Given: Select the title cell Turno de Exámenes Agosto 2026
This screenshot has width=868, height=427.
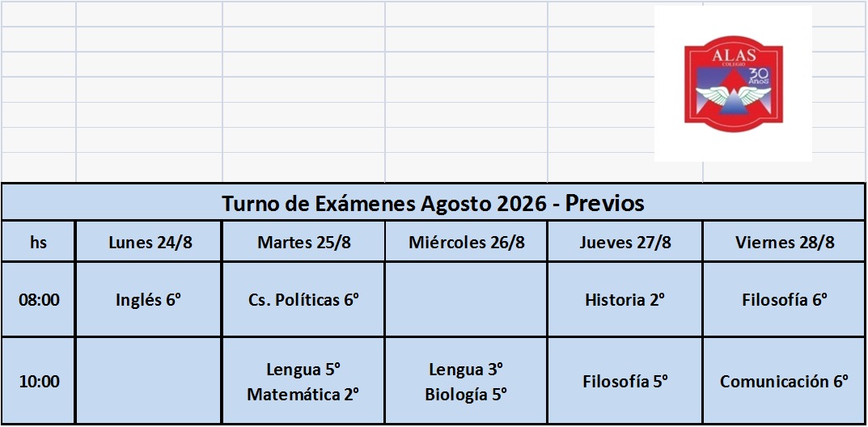Looking at the screenshot, I should [434, 203].
